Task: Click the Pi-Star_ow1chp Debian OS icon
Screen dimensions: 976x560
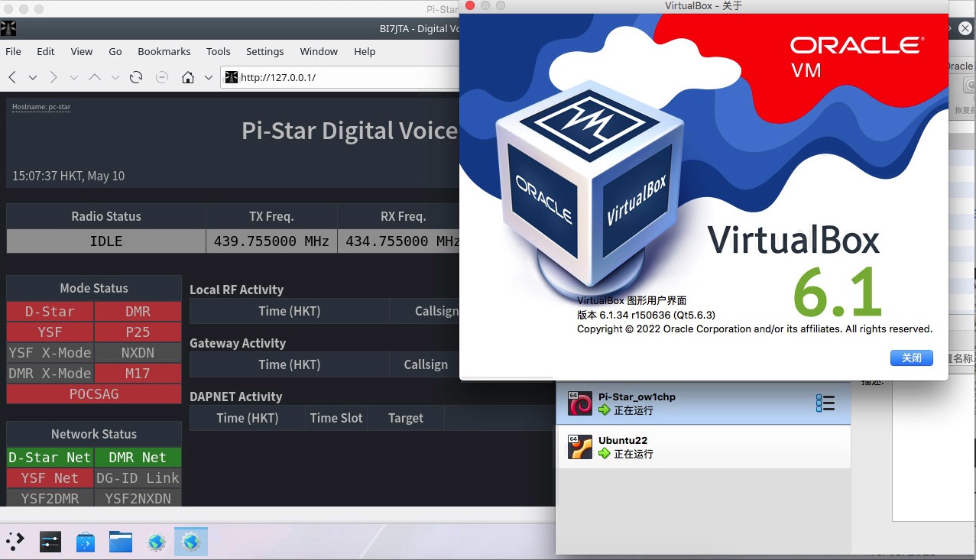Action: (x=581, y=403)
